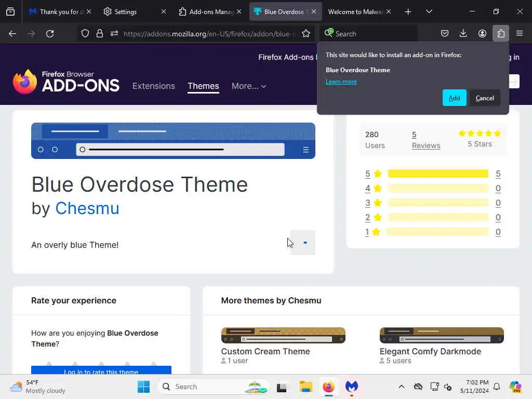This screenshot has width=532, height=399.
Task: Click Custom Cream Theme preview thumbnail
Action: pos(283,335)
